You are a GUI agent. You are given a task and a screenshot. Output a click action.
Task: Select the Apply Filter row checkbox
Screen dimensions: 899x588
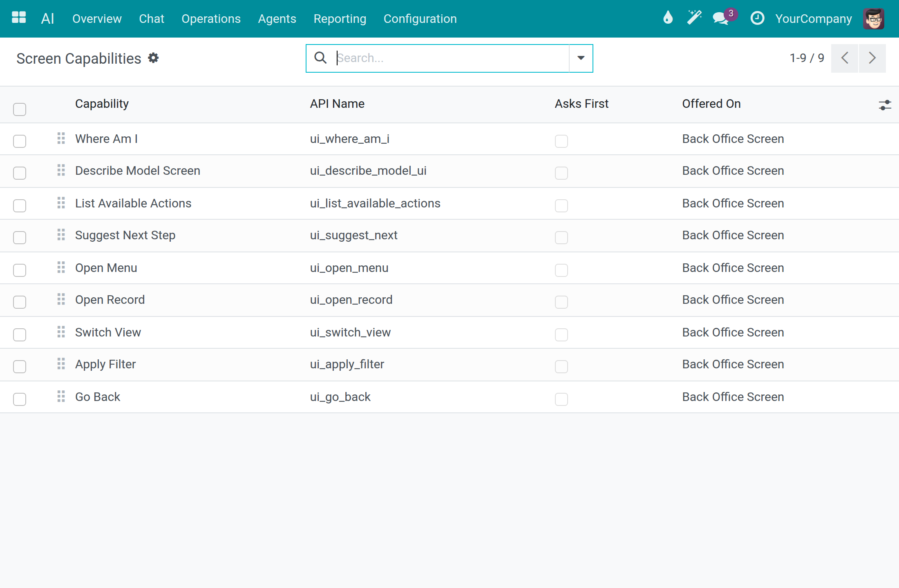tap(20, 367)
